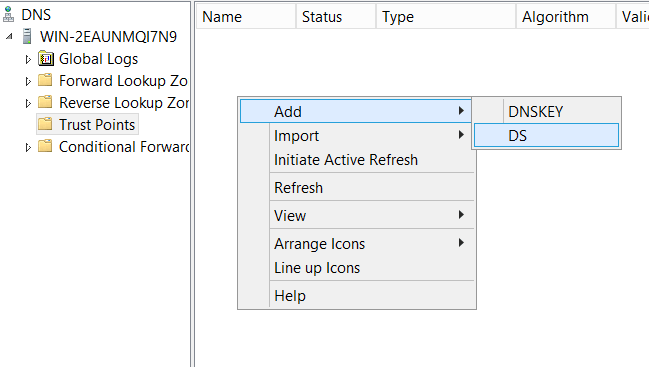Image resolution: width=649 pixels, height=367 pixels.
Task: Expand the Reverse Lookup Zones node
Action: point(28,103)
